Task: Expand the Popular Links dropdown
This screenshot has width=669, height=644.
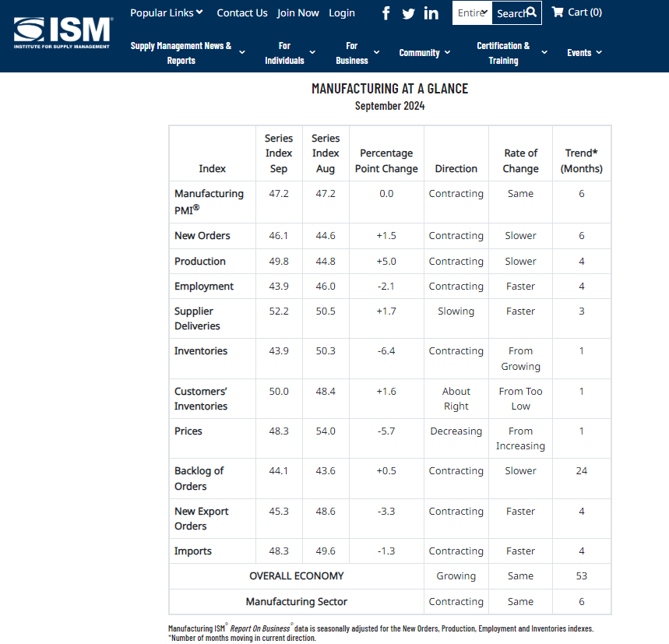Action: [166, 12]
